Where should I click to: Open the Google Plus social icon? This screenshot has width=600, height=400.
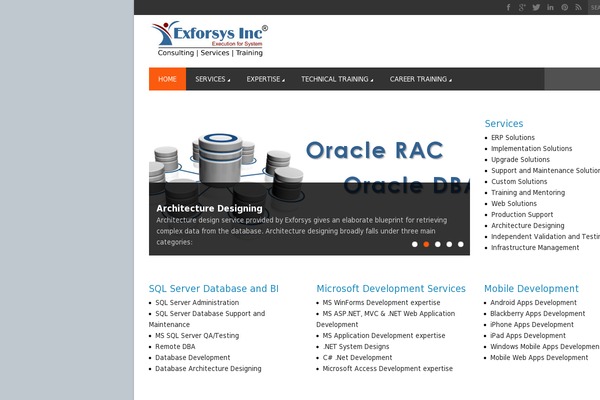pyautogui.click(x=522, y=7)
